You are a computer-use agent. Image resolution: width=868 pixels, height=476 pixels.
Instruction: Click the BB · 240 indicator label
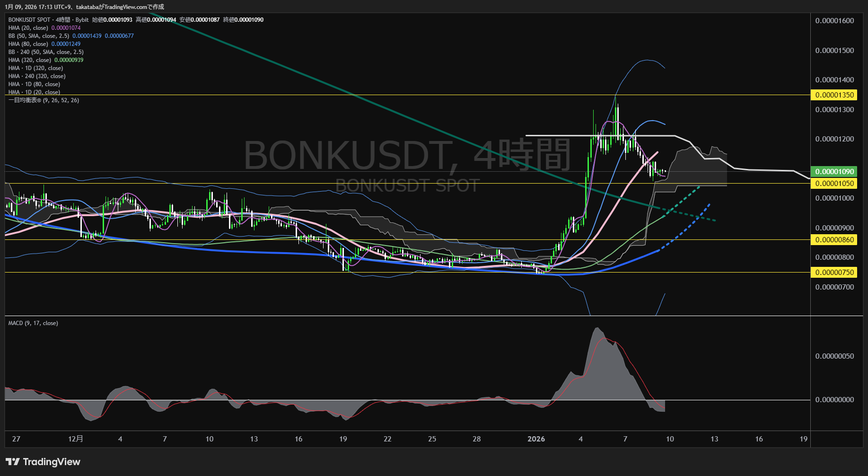(46, 52)
